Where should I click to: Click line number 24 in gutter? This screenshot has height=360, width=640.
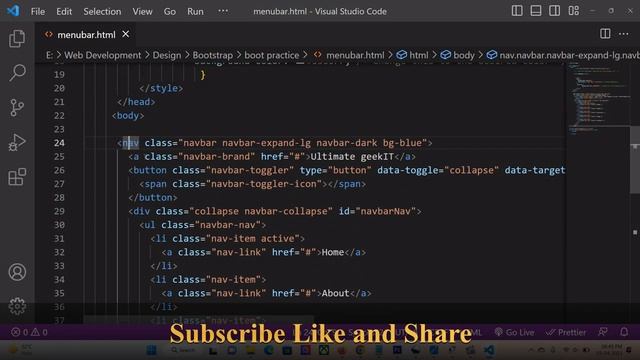pyautogui.click(x=59, y=143)
